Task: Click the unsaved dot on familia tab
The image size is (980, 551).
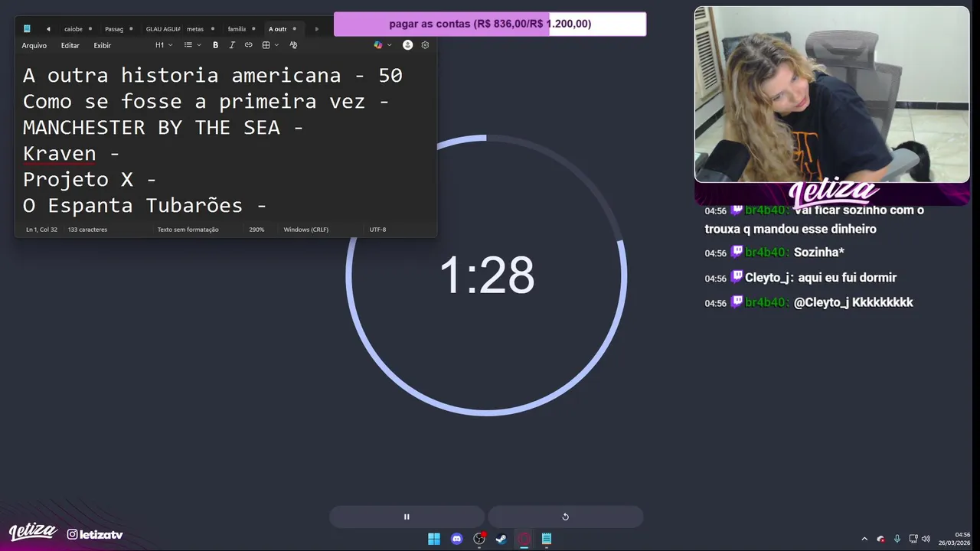Action: [253, 29]
